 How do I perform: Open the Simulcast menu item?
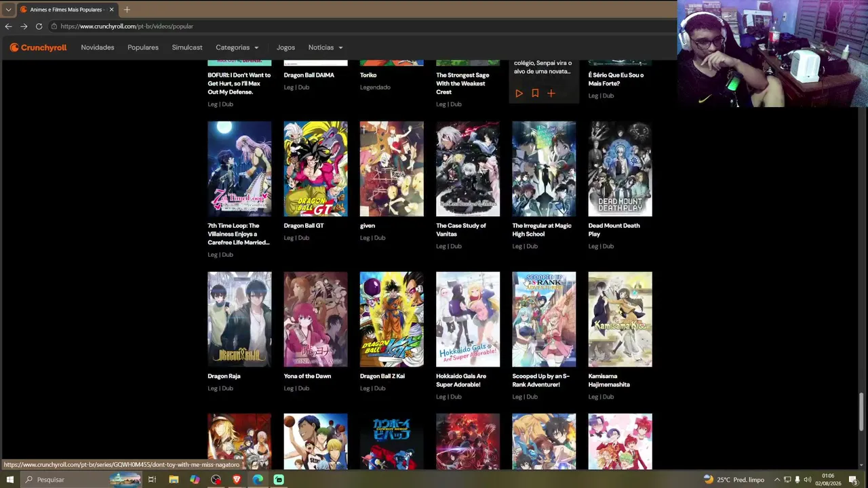tap(187, 47)
